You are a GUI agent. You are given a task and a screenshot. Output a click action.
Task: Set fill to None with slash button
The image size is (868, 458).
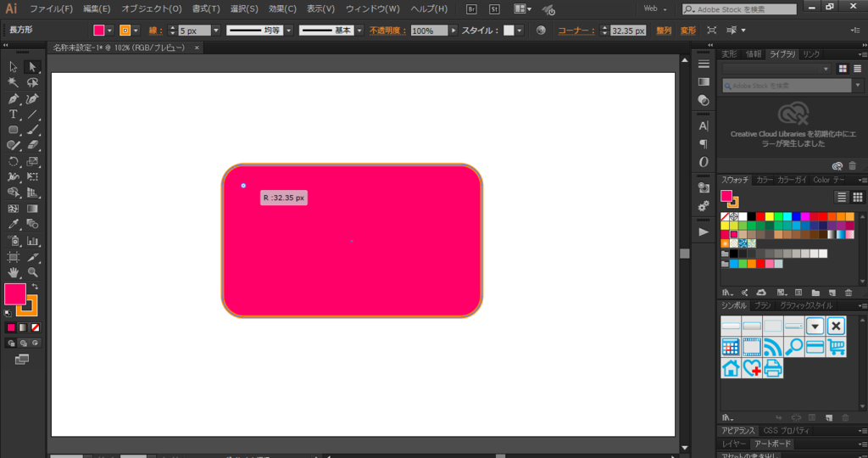point(35,328)
